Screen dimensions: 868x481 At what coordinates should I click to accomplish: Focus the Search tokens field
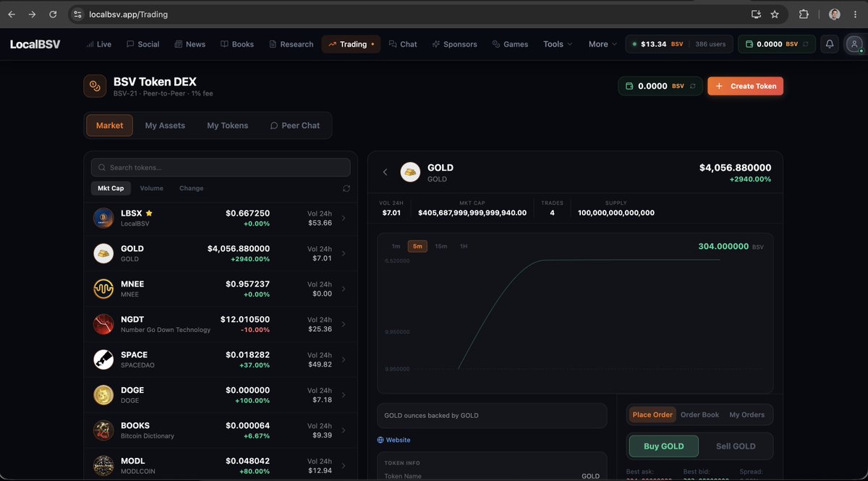pos(221,167)
